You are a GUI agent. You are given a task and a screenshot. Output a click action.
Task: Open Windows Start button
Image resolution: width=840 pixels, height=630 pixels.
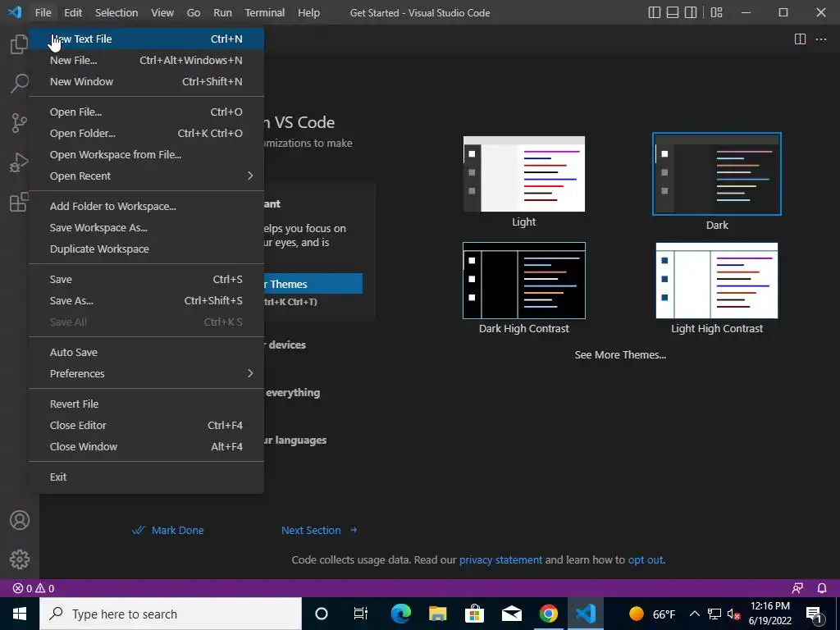[20, 614]
